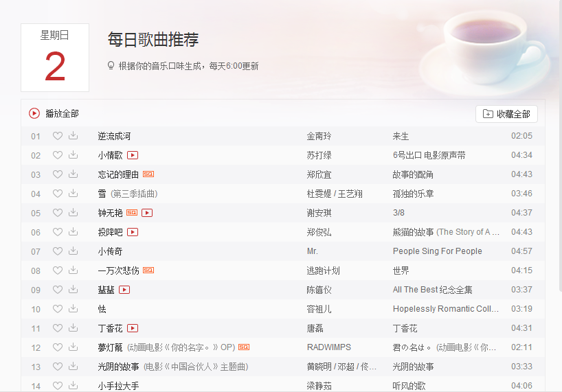Image resolution: width=562 pixels, height=392 pixels.
Task: Open album People Sing For People
Action: [437, 251]
